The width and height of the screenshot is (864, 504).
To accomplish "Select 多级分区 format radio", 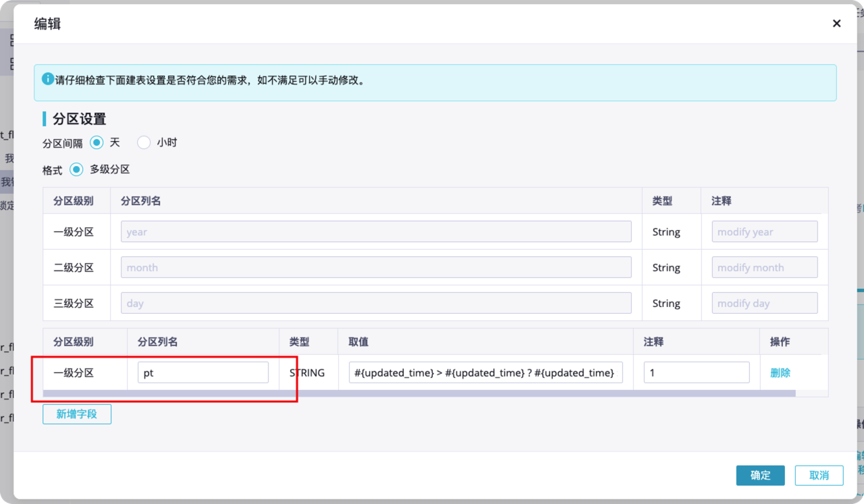I will coord(76,169).
